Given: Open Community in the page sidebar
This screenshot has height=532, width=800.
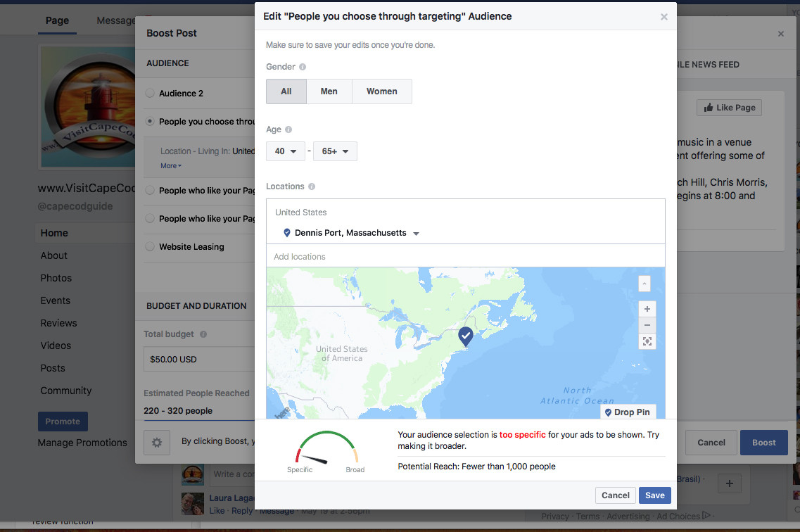Looking at the screenshot, I should [x=66, y=391].
